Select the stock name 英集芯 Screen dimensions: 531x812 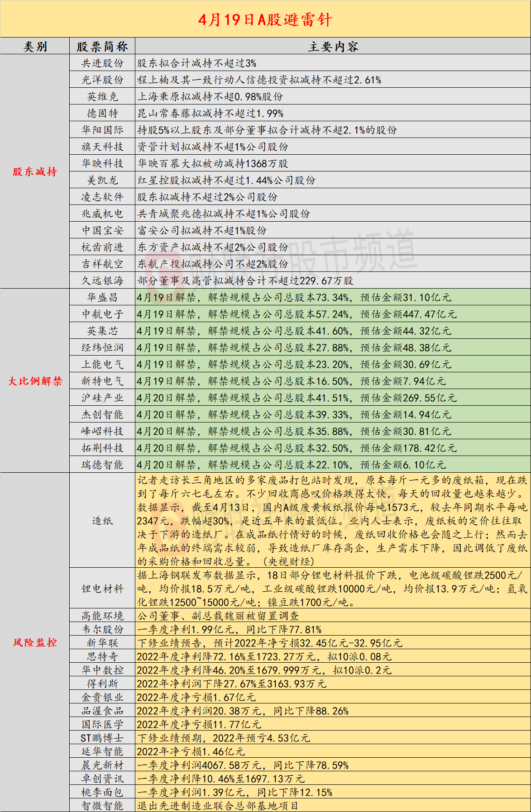102,331
